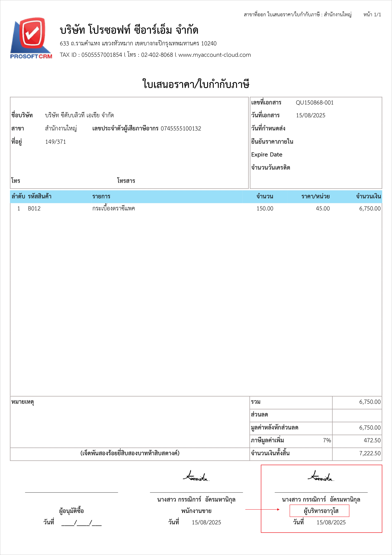This screenshot has width=392, height=555.
Task: Click the document number QU150868-001
Action: 314,103
